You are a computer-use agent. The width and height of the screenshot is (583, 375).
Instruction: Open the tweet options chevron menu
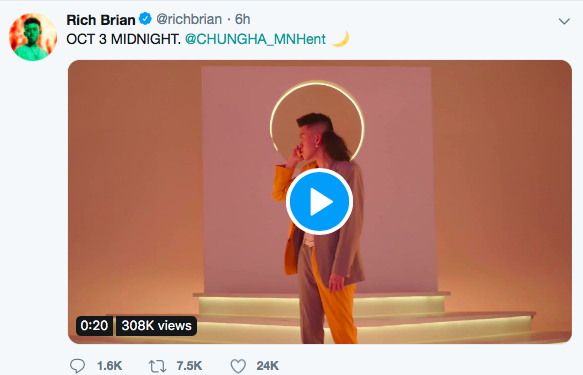click(x=564, y=22)
